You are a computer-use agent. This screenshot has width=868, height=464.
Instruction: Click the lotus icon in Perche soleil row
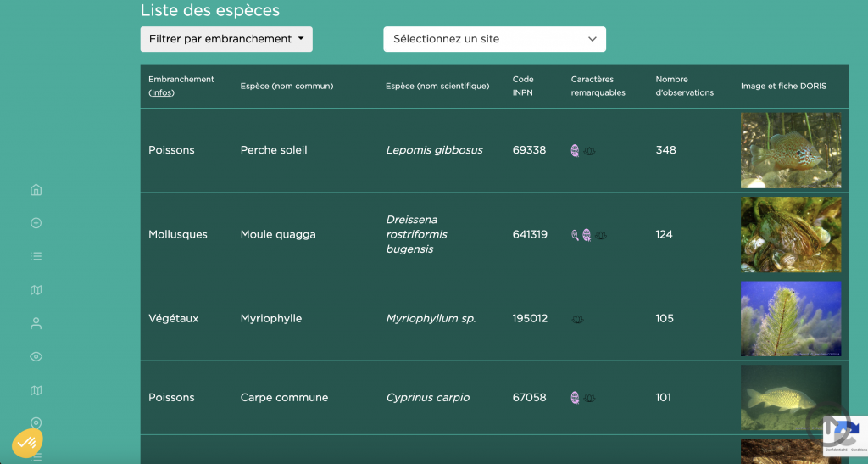(590, 151)
